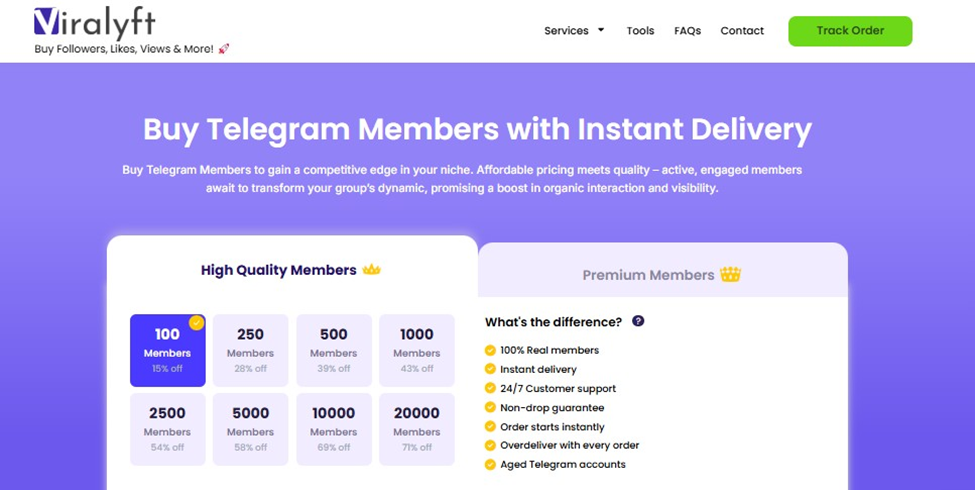Click the checkmark icon next to Non-drop guarantee
975x490 pixels.
click(490, 408)
